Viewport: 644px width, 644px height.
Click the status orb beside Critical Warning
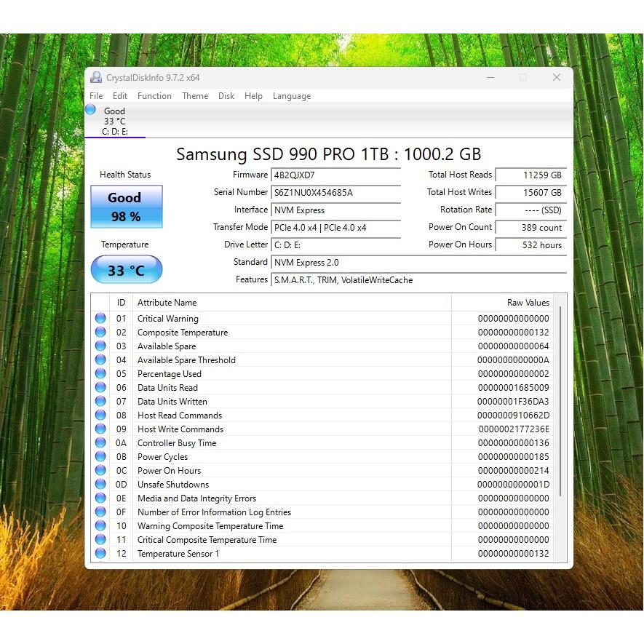click(x=100, y=318)
